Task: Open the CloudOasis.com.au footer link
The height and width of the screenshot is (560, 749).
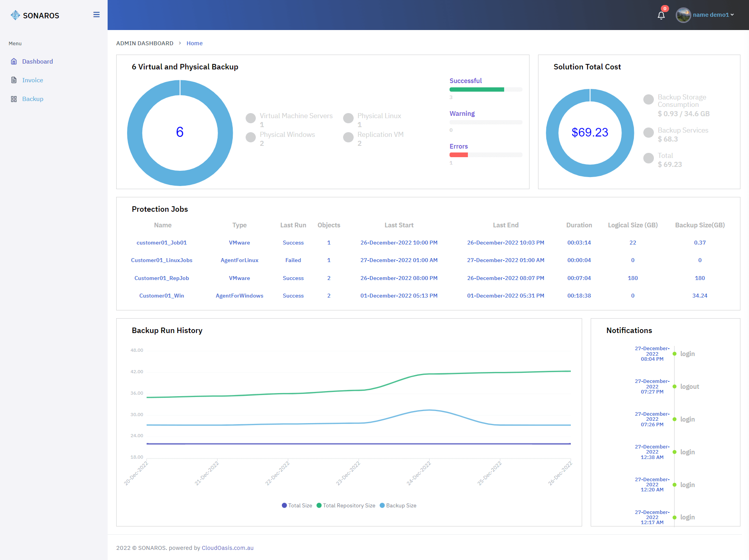Action: pyautogui.click(x=227, y=548)
